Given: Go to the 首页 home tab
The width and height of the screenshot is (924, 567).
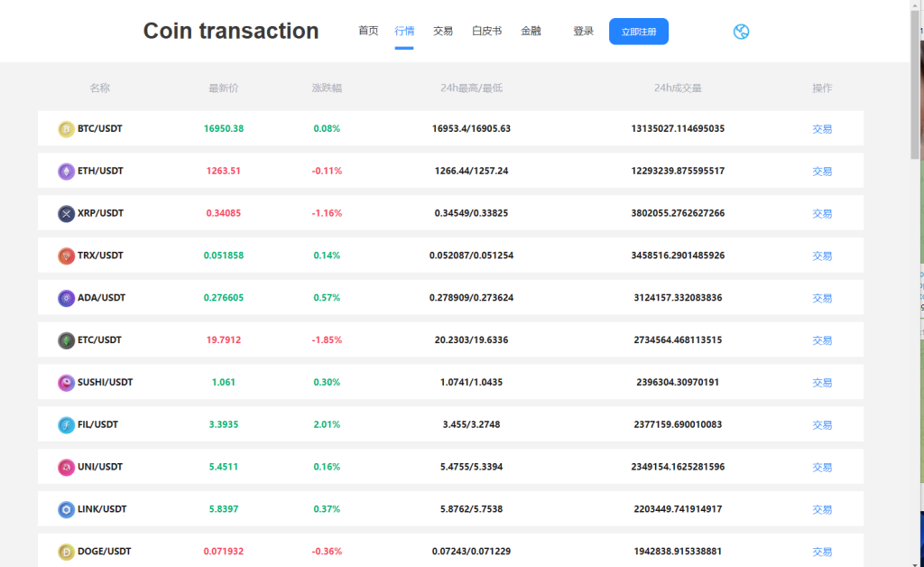Looking at the screenshot, I should tap(368, 31).
